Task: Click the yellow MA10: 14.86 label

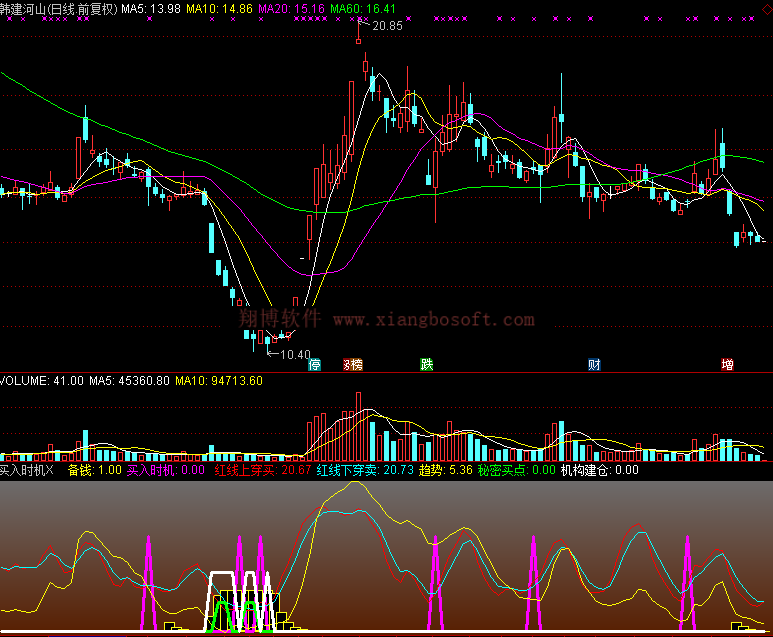Action: coord(219,9)
